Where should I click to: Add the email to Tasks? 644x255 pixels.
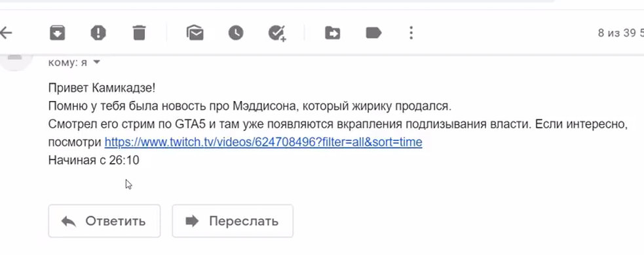[277, 33]
